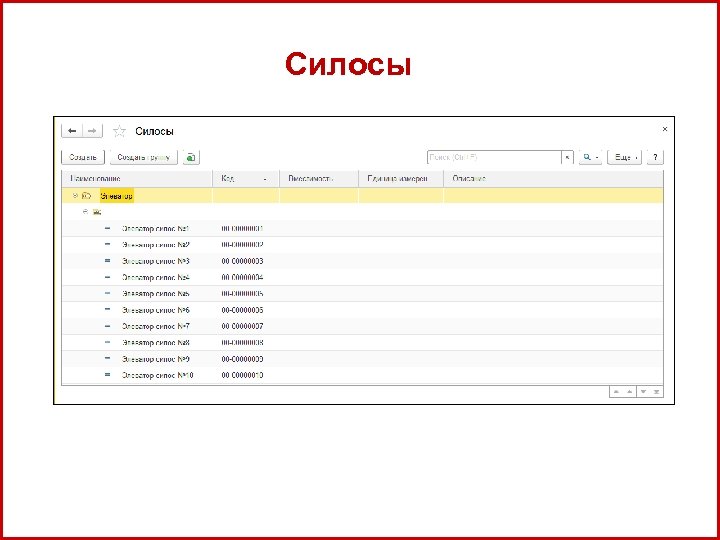
Task: Click the Создать button
Action: click(x=83, y=158)
